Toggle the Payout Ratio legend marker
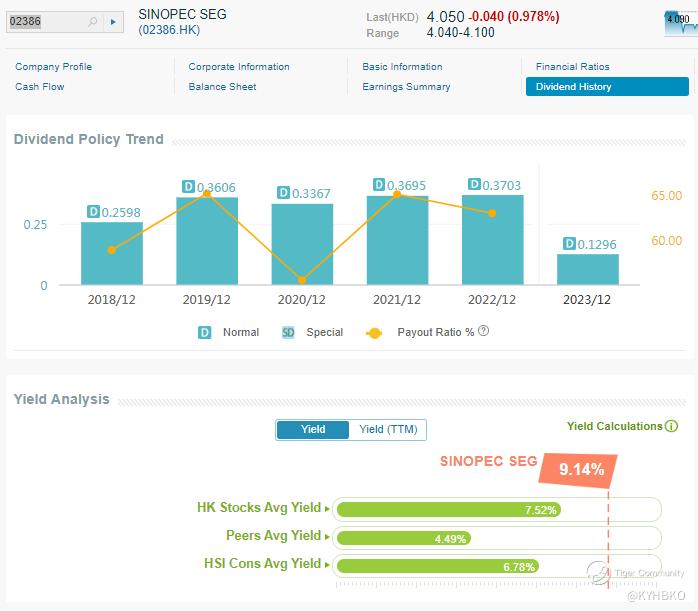 click(374, 333)
